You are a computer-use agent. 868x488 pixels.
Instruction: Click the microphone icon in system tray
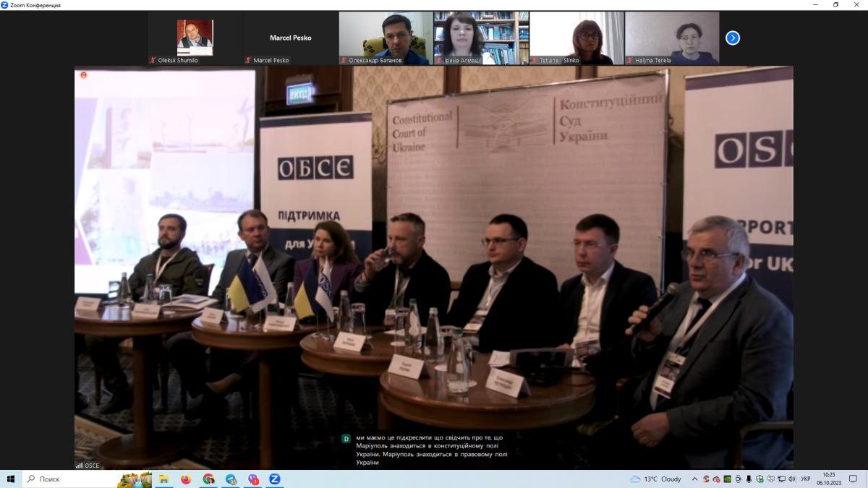(x=749, y=479)
